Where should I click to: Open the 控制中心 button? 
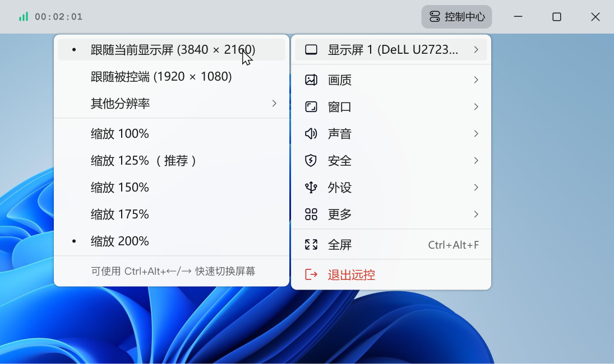click(x=457, y=17)
